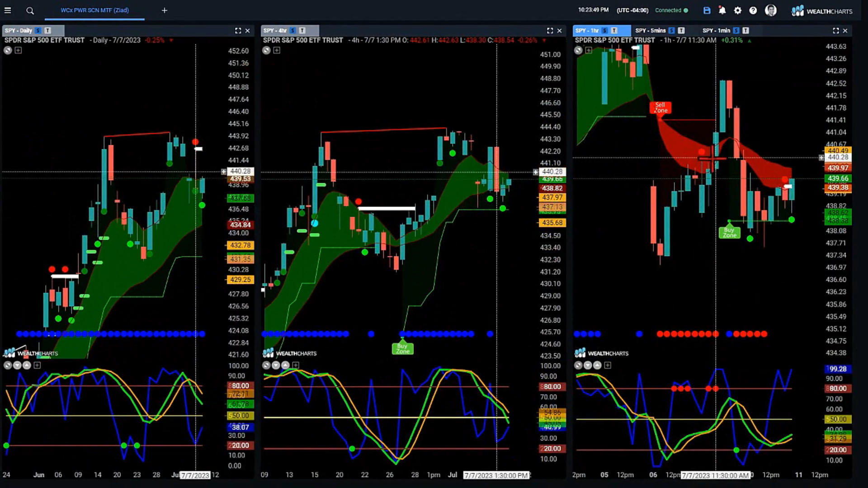Screen dimensions: 868x488
Task: Toggle the S link on SPY 4hr tab
Action: (x=292, y=31)
